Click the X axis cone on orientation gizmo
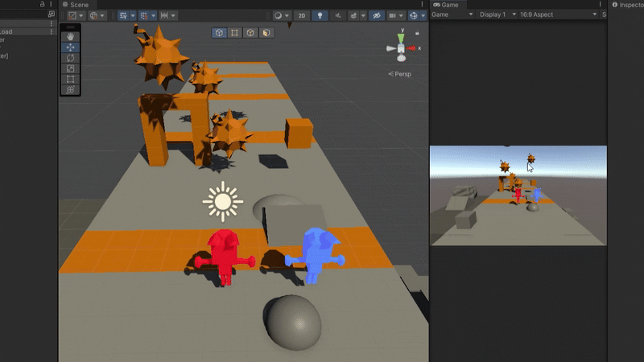Viewport: 644px width, 362px height. (411, 48)
